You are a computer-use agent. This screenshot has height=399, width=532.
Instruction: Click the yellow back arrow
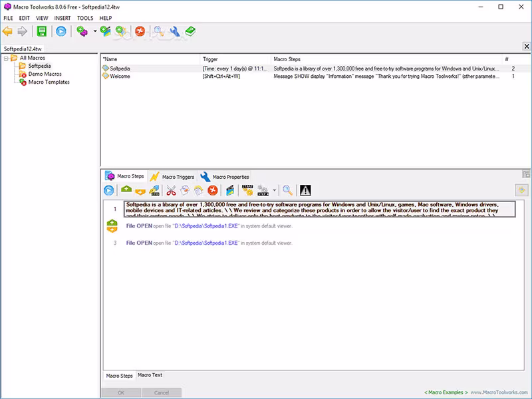(7, 31)
